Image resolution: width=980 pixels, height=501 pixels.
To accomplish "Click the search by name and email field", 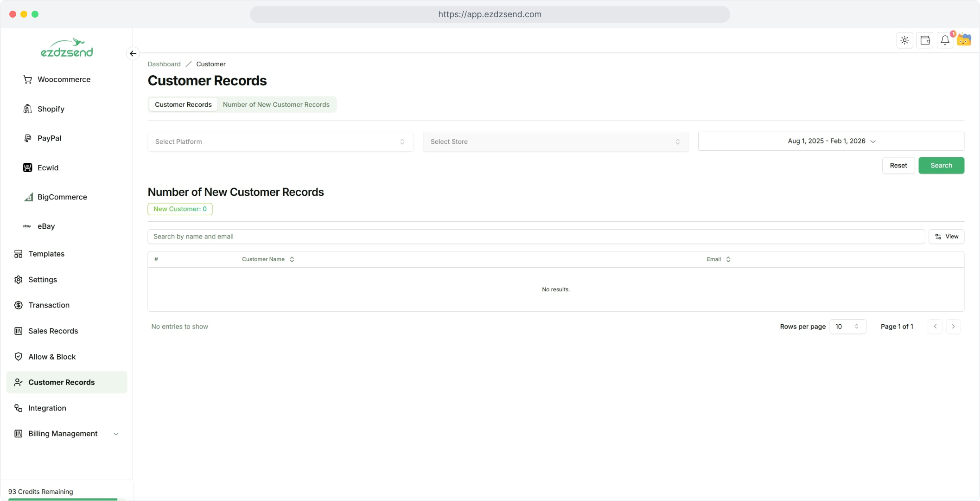I will tap(536, 237).
